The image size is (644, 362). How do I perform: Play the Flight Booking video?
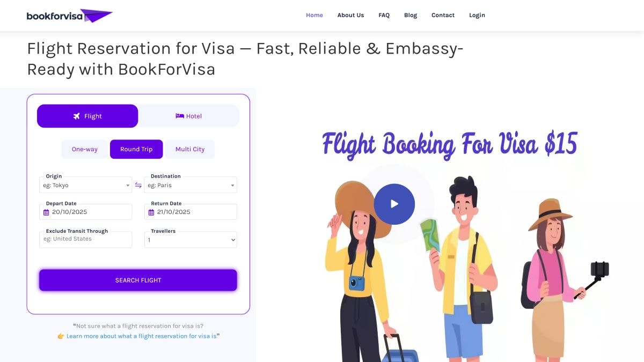(394, 204)
